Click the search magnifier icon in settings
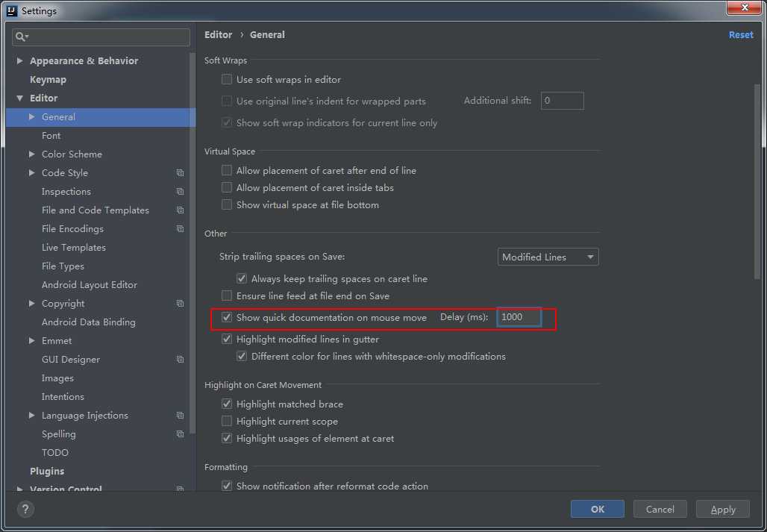The width and height of the screenshot is (767, 532). 22,37
